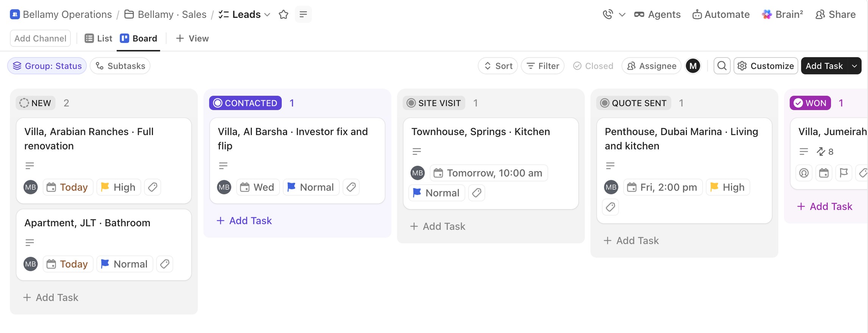Image resolution: width=868 pixels, height=333 pixels.
Task: Open description icon on Penthouse, Dubai Marina card
Action: point(610,166)
